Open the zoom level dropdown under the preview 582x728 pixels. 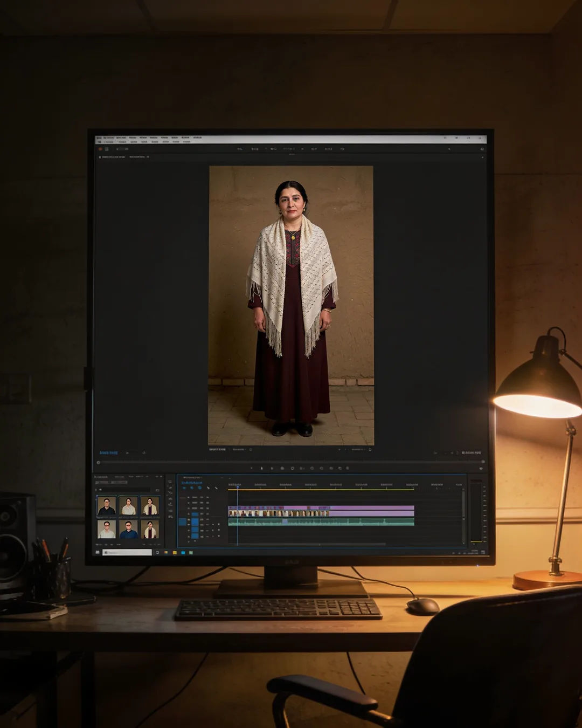point(239,449)
